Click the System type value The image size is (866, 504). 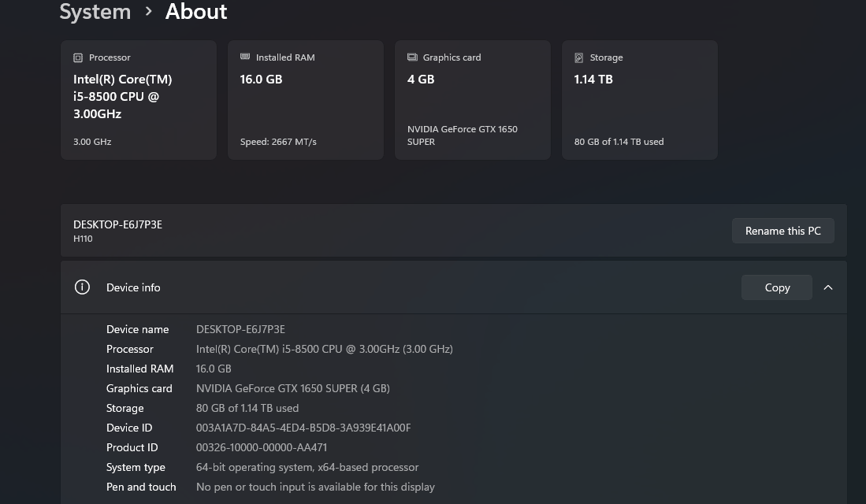click(307, 468)
